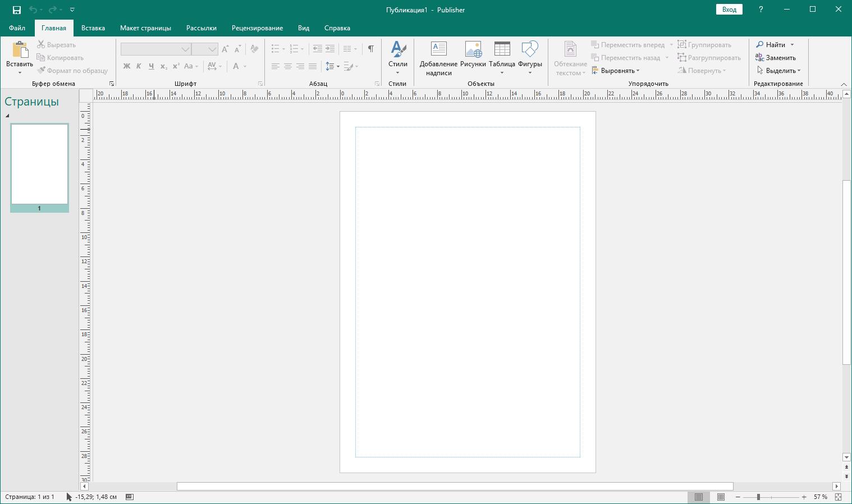The width and height of the screenshot is (852, 504).
Task: Collapse the Страницы page list triangle
Action: [x=7, y=116]
